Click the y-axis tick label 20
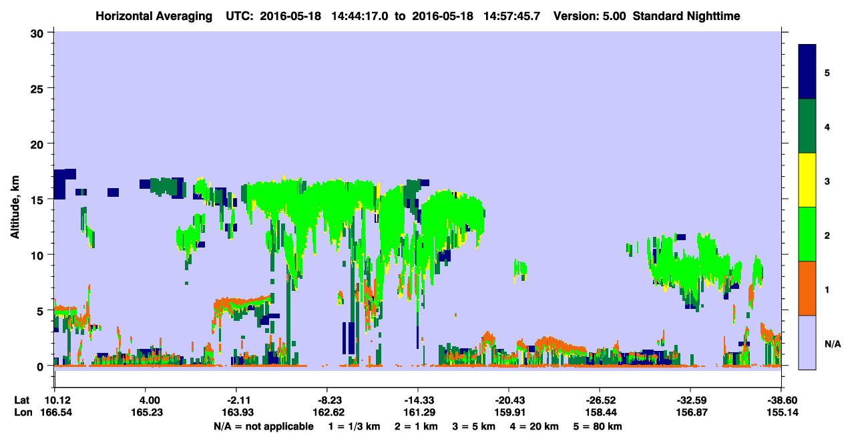This screenshot has width=868, height=445. coord(38,143)
